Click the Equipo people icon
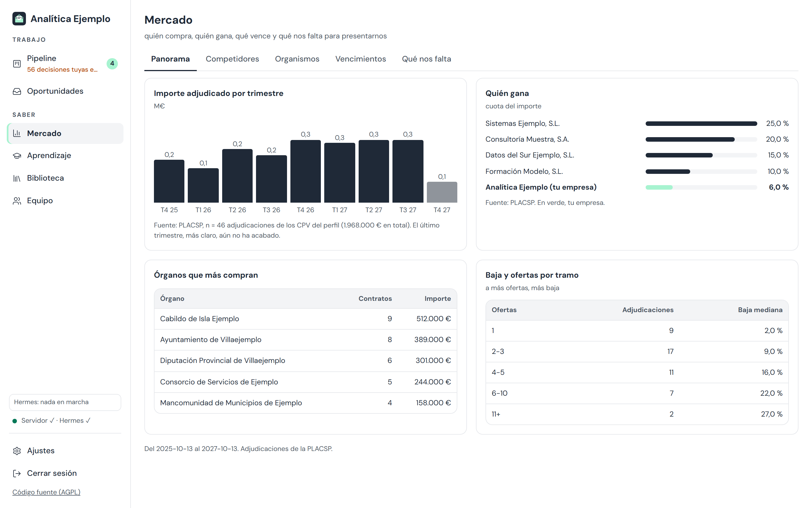Image resolution: width=812 pixels, height=508 pixels. [x=17, y=201]
